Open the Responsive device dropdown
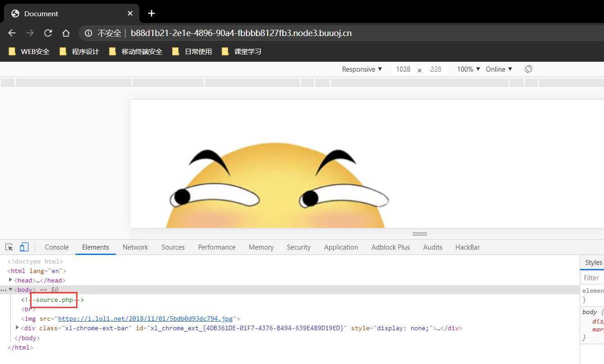 pos(362,69)
